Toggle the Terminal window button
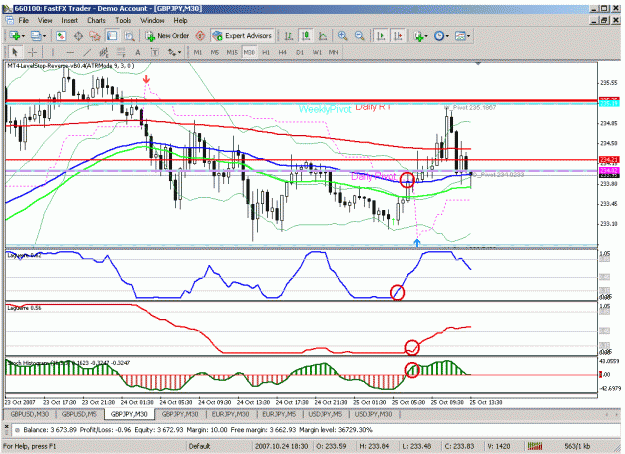This screenshot has width=625, height=454. click(112, 36)
